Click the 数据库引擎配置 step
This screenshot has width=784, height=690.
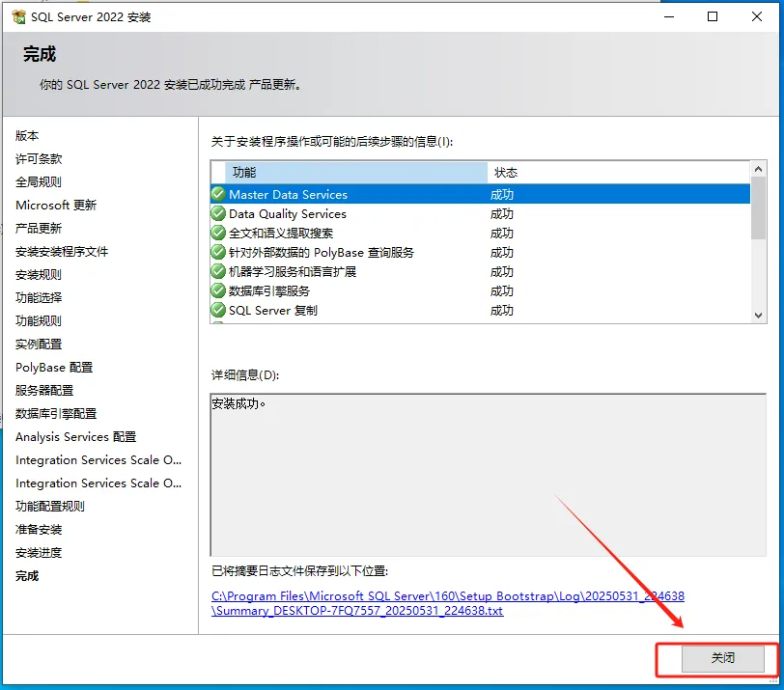[x=56, y=413]
